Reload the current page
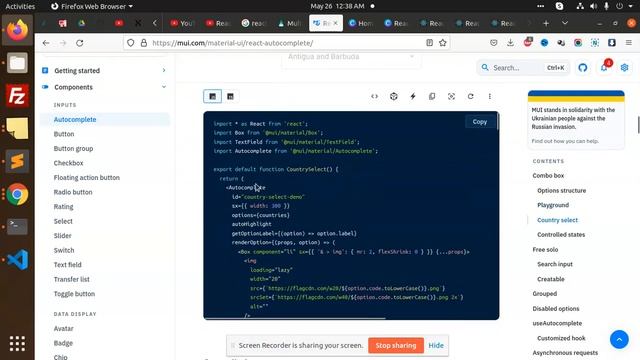640x360 pixels. tap(80, 43)
